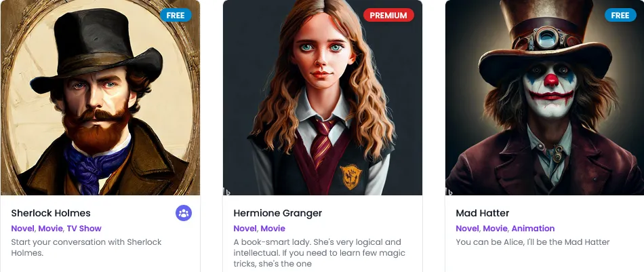Screen dimensions: 644x272
Task: Open the Mad Hatter portrait thumbnail
Action: tap(544, 98)
